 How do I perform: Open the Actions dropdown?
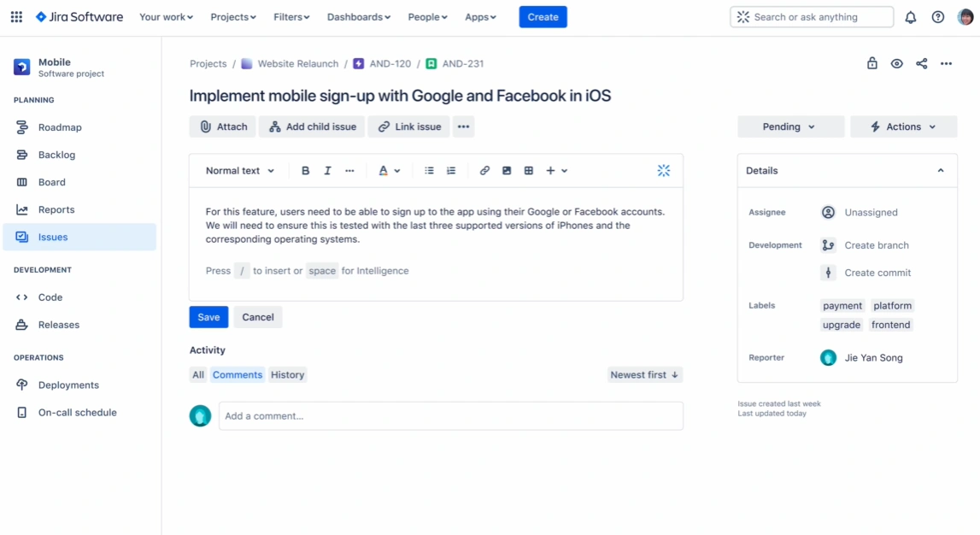tap(904, 126)
